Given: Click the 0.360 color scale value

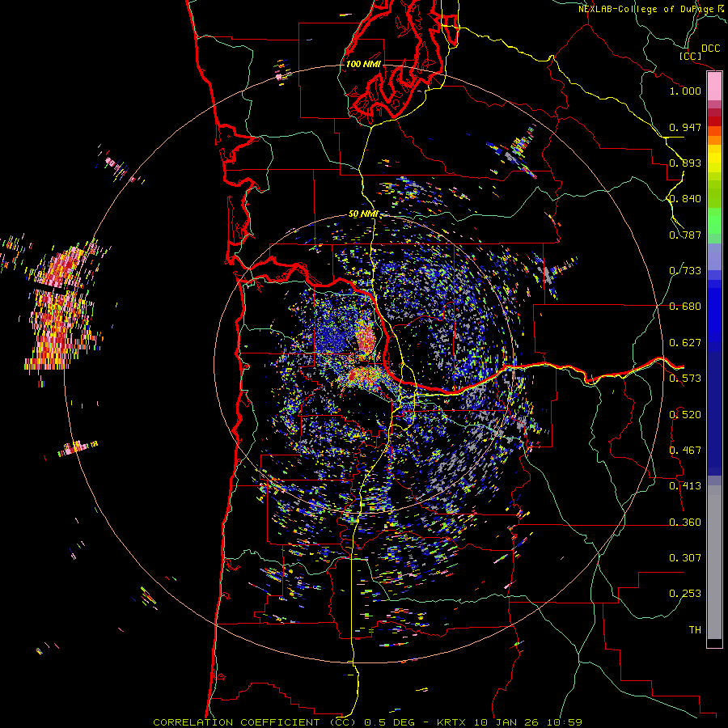Looking at the screenshot, I should point(685,523).
